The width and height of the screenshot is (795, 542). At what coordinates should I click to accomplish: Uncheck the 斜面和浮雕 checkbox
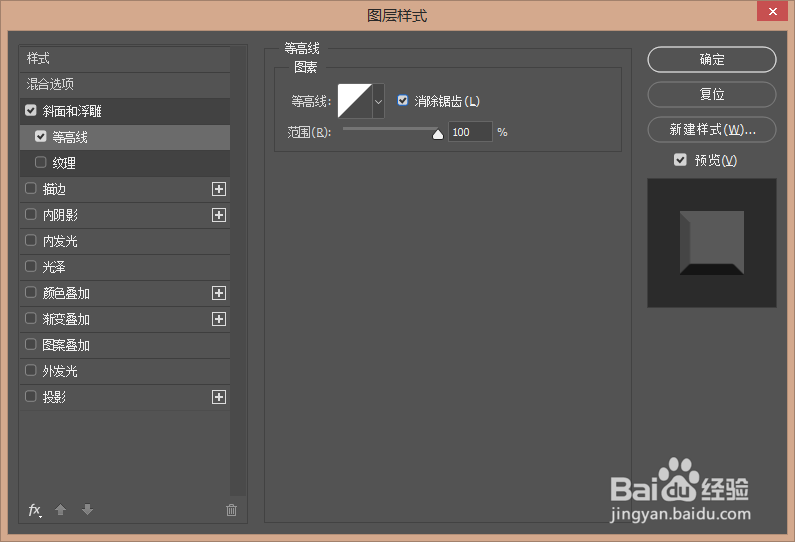click(x=31, y=110)
